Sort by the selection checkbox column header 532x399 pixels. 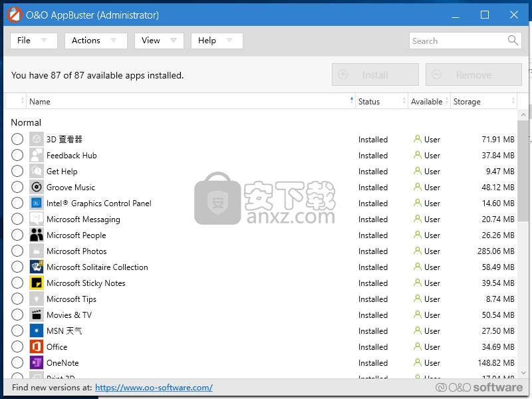[x=16, y=101]
